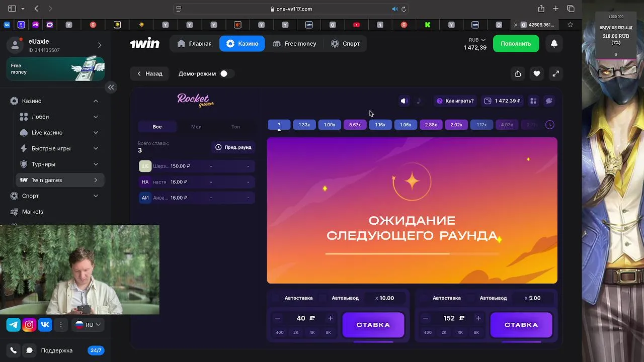Expand the Спорт sidebar section
Screen dimensions: 644x362
click(96, 196)
